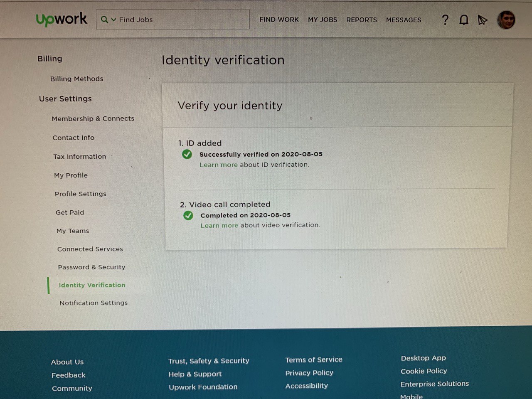532x399 pixels.
Task: Open the Upwork logo home link
Action: pyautogui.click(x=62, y=19)
